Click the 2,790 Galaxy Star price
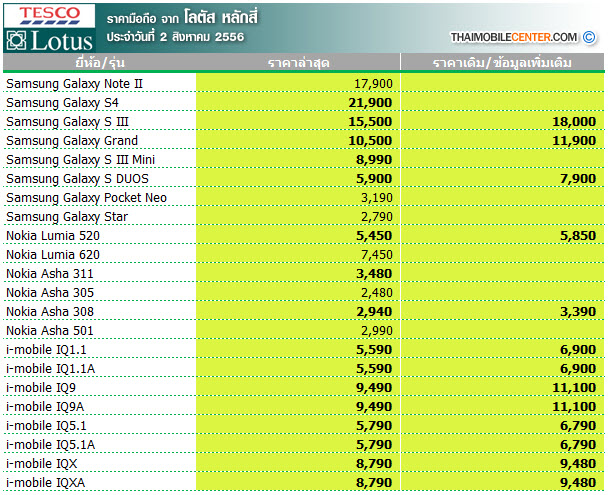 (x=377, y=217)
